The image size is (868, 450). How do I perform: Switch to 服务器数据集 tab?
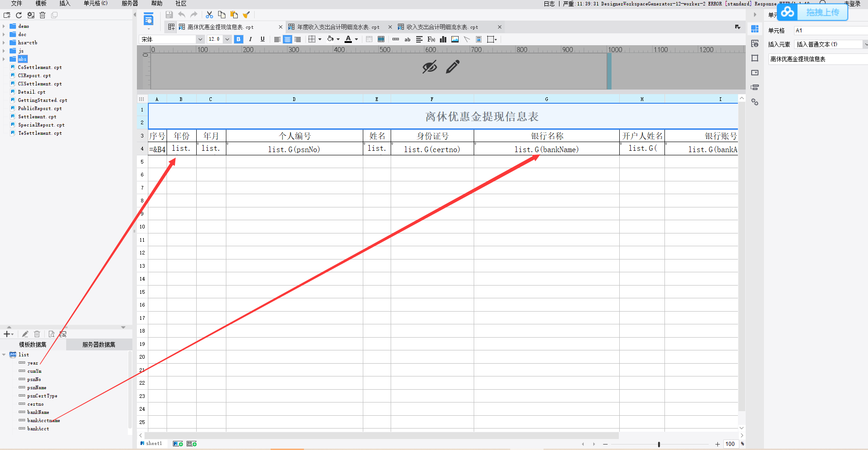pos(99,344)
